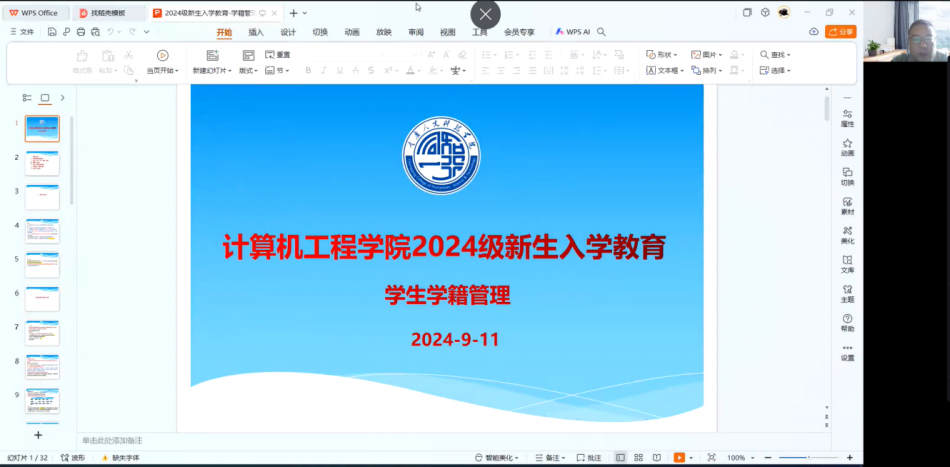Open the 文库 library side panel

point(848,265)
